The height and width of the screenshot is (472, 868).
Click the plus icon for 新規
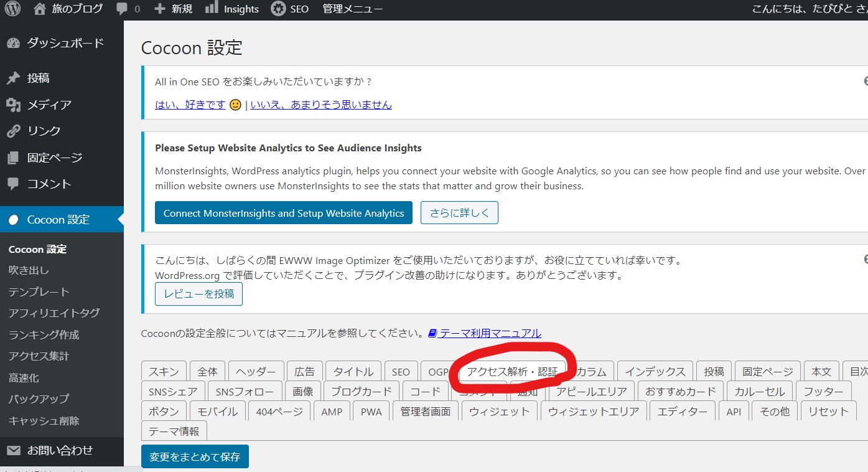pos(160,9)
